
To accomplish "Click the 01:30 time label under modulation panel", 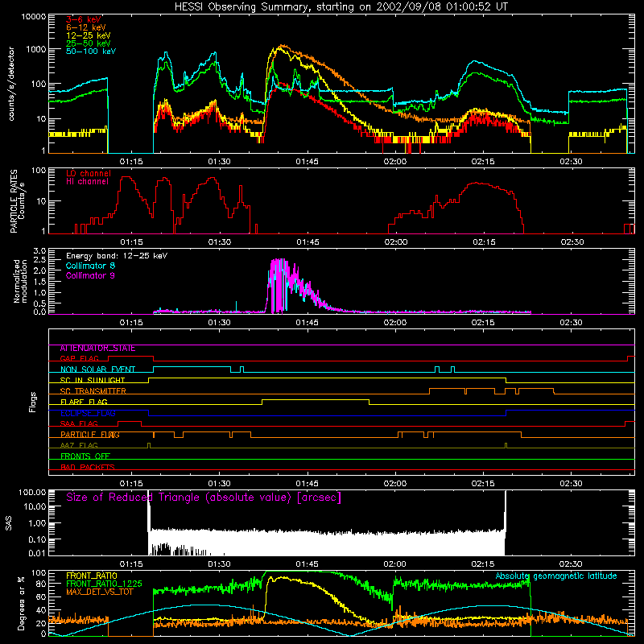I will click(219, 323).
